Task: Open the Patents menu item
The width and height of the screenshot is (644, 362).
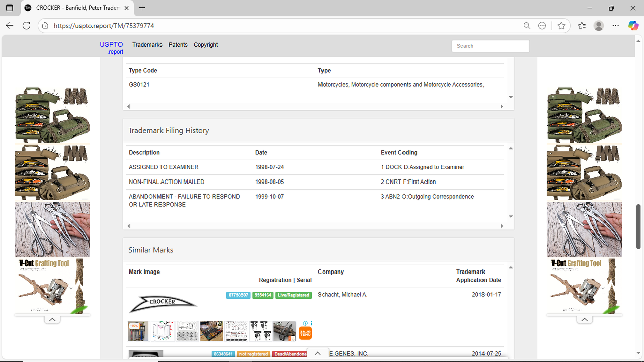Action: [x=178, y=45]
